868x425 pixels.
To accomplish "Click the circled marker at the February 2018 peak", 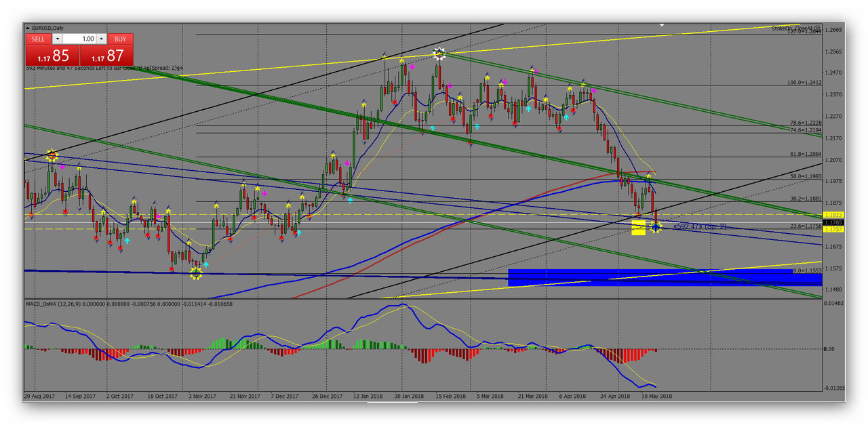I will (439, 53).
